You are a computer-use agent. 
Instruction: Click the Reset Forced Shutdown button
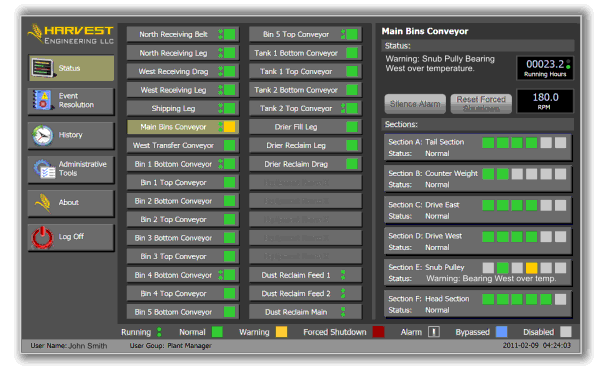coord(481,104)
